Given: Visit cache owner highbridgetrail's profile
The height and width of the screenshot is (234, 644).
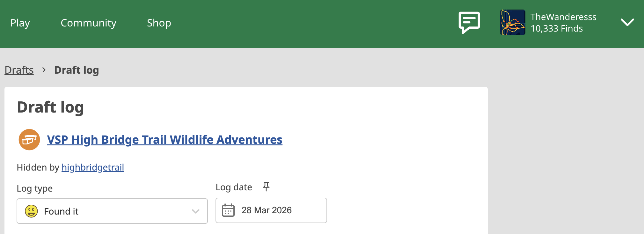Looking at the screenshot, I should (x=93, y=167).
